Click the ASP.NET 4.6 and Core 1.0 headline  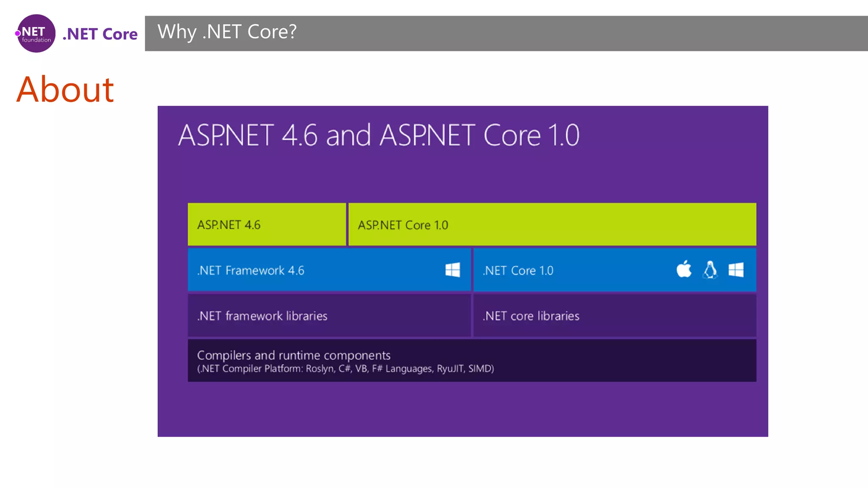[x=378, y=136]
